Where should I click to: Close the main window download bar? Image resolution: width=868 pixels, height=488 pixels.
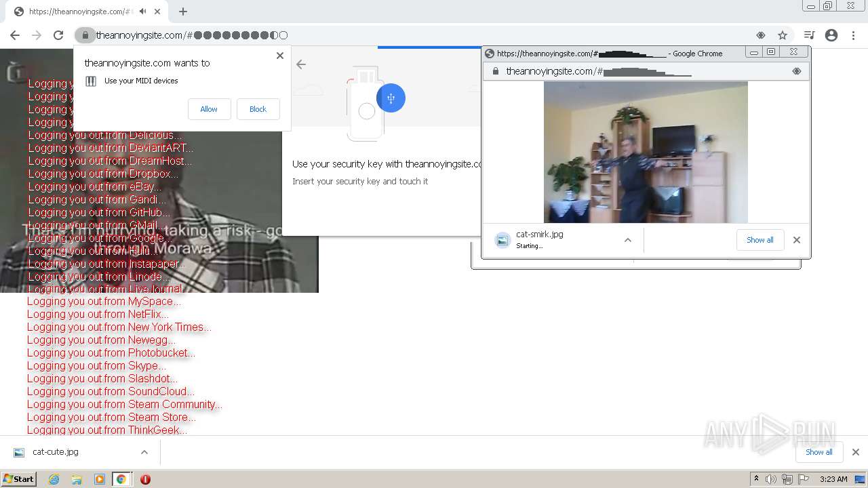(856, 452)
